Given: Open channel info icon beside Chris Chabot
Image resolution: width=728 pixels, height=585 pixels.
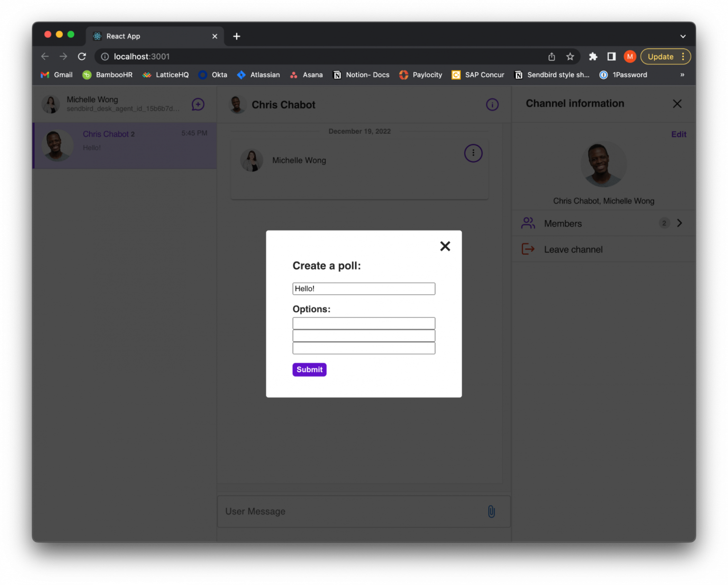Looking at the screenshot, I should point(492,104).
